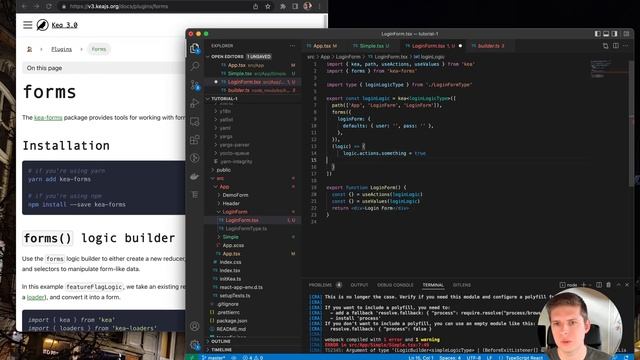Collapse the TUTORIAL-1 folder section

tap(253, 99)
